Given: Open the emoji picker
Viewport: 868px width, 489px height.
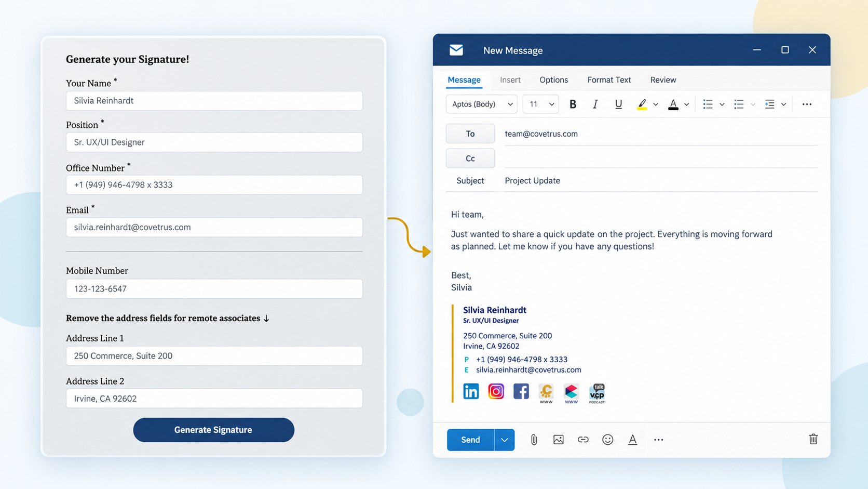Looking at the screenshot, I should [608, 440].
